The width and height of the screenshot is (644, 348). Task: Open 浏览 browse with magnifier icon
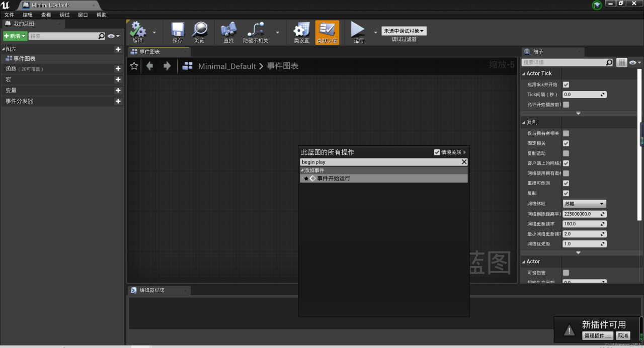pos(200,30)
